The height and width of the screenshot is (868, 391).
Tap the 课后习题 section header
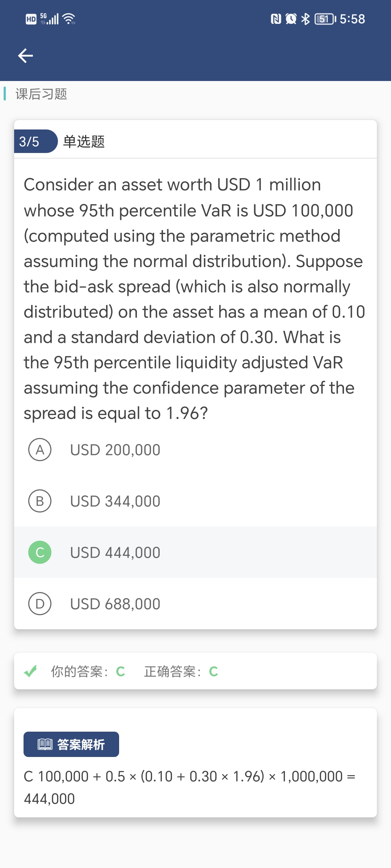[x=41, y=94]
